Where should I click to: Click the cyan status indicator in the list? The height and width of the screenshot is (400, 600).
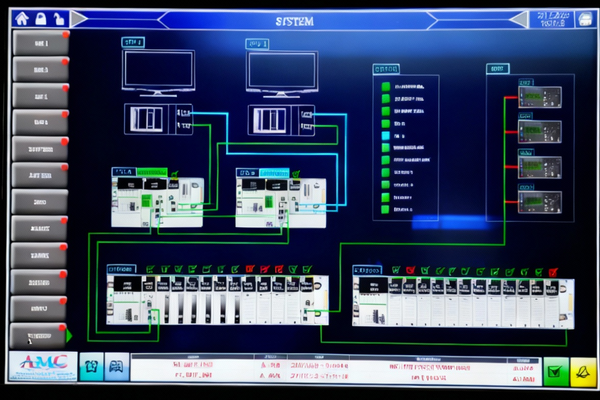(x=385, y=135)
